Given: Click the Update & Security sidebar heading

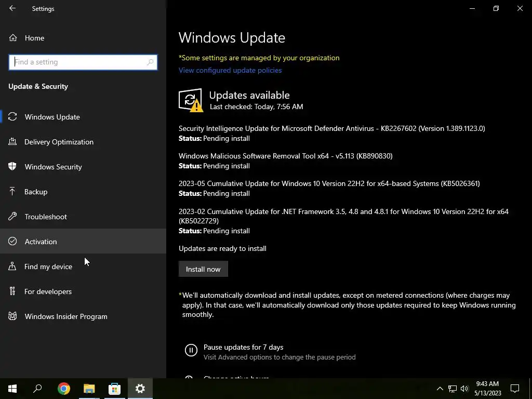Looking at the screenshot, I should tap(38, 86).
